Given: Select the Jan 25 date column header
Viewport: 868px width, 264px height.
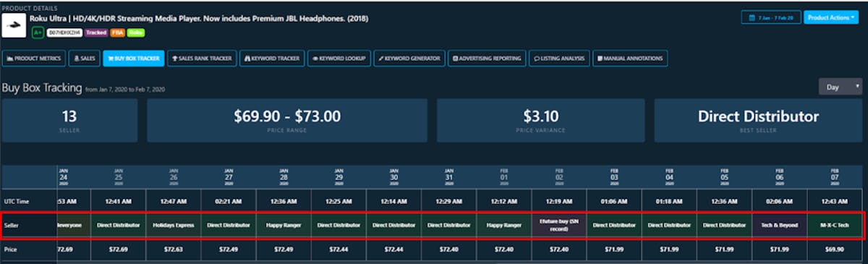Looking at the screenshot, I should (x=119, y=177).
